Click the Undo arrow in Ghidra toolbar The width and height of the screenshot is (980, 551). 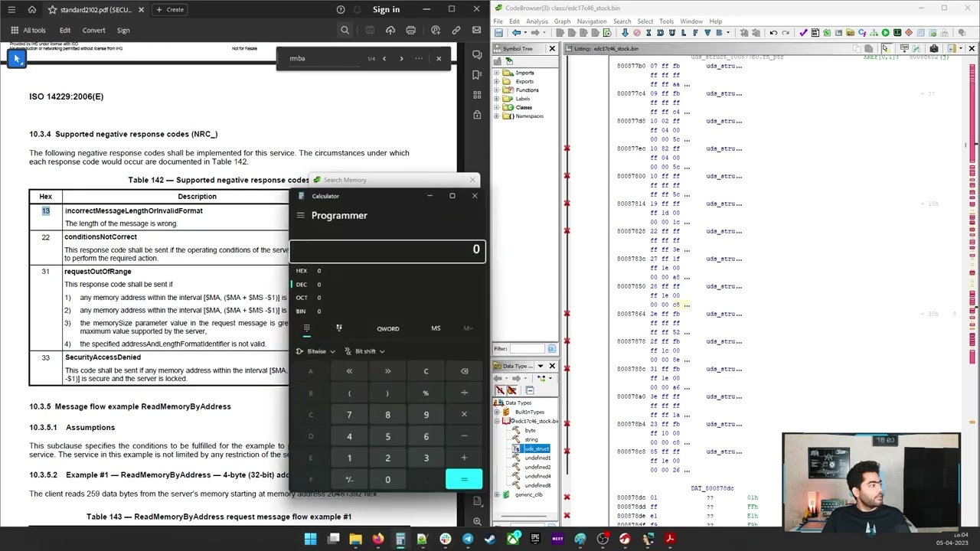(x=773, y=33)
